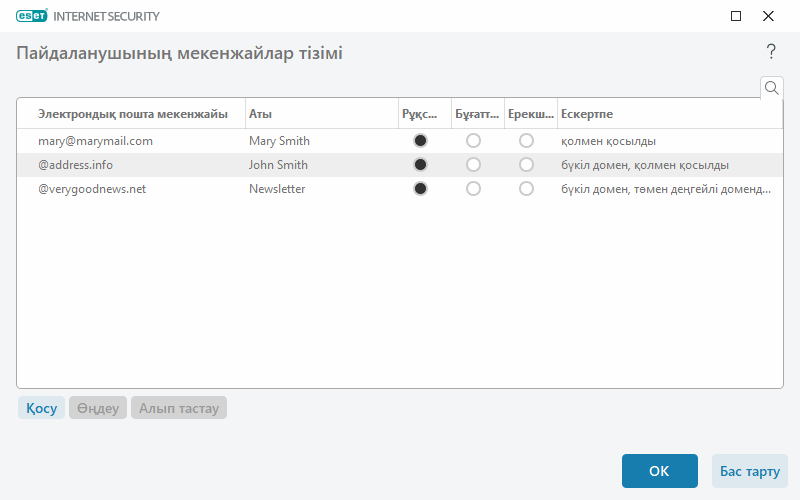This screenshot has width=800, height=500.
Task: Cancel with Бас тарту button
Action: click(x=749, y=471)
